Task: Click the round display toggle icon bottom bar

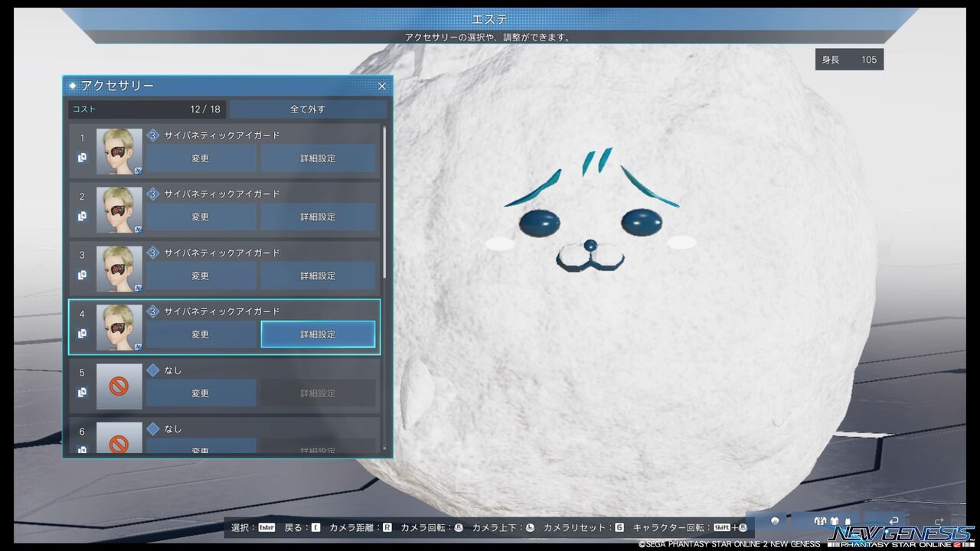Action: click(774, 520)
